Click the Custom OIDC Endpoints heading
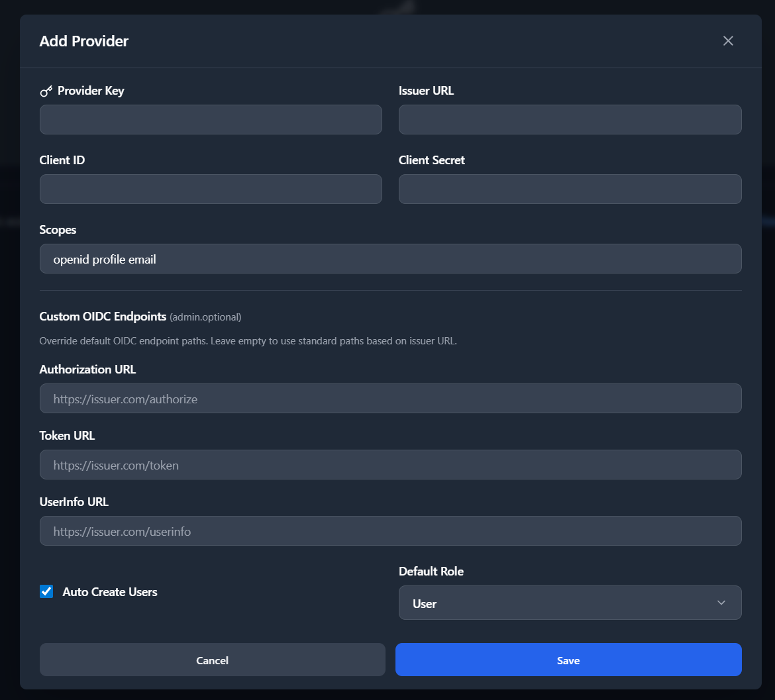 coord(103,317)
